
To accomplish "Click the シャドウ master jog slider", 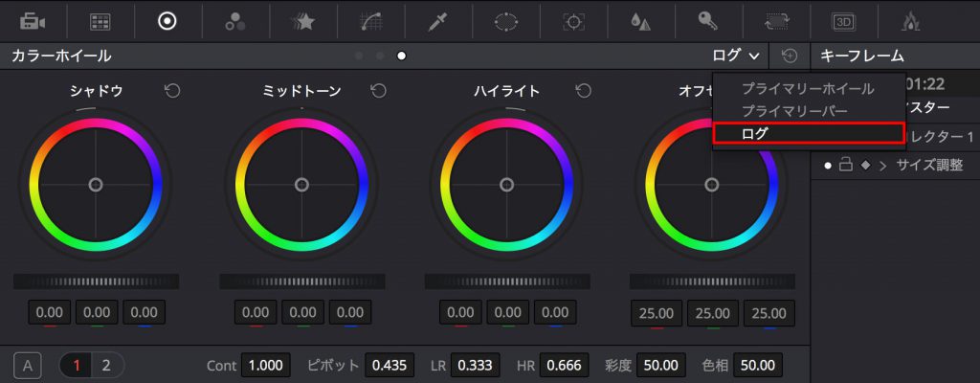I will [97, 282].
